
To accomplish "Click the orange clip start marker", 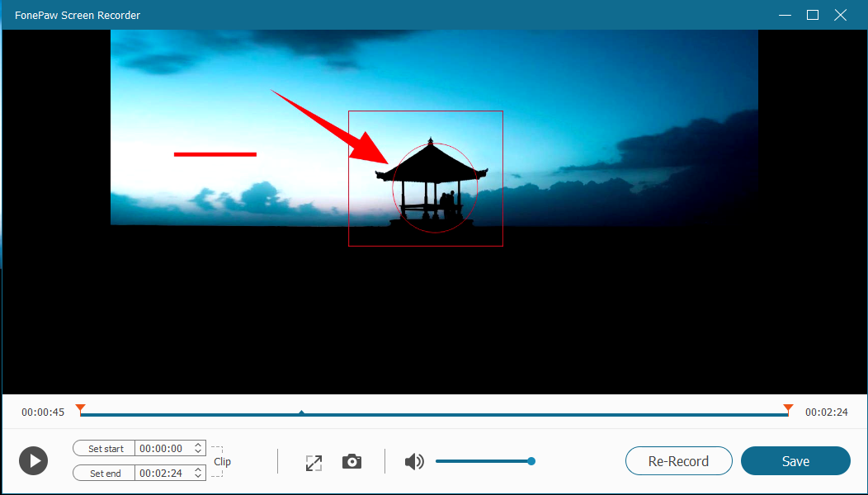I will pyautogui.click(x=80, y=408).
